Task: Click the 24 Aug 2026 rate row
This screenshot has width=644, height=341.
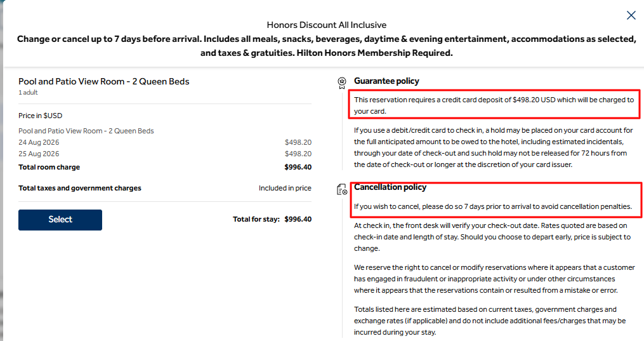Action: coord(165,143)
